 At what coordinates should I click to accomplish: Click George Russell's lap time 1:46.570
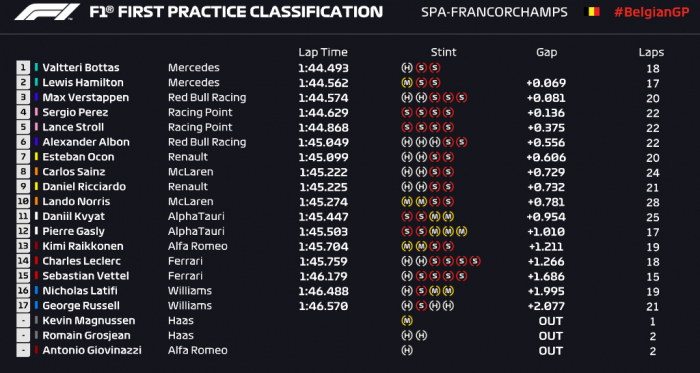(x=323, y=306)
